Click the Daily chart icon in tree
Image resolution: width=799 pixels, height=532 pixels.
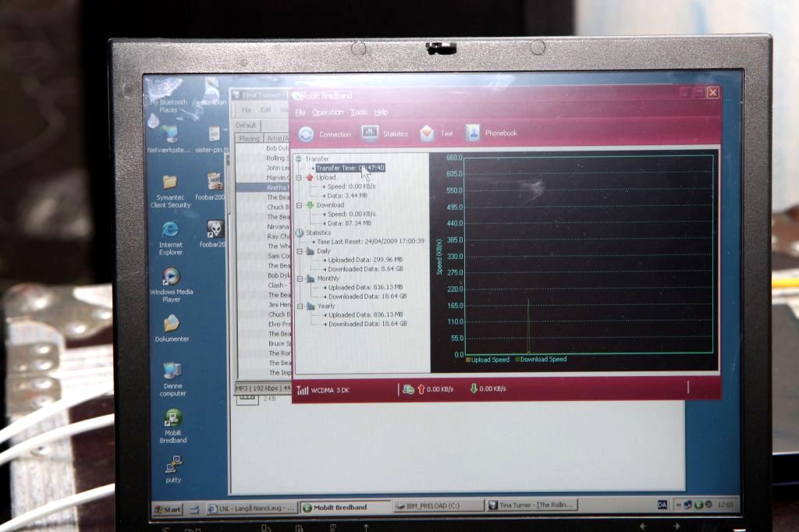click(x=311, y=251)
